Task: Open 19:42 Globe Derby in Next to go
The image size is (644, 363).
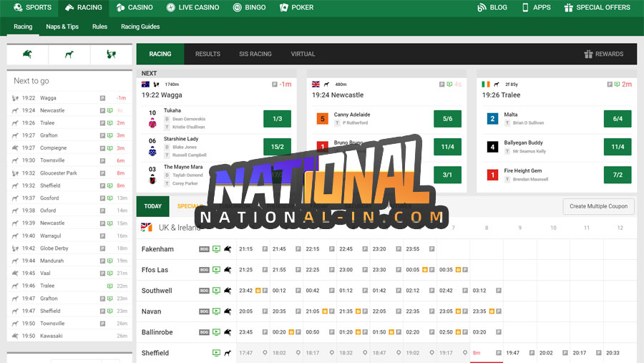Action: tap(69, 248)
